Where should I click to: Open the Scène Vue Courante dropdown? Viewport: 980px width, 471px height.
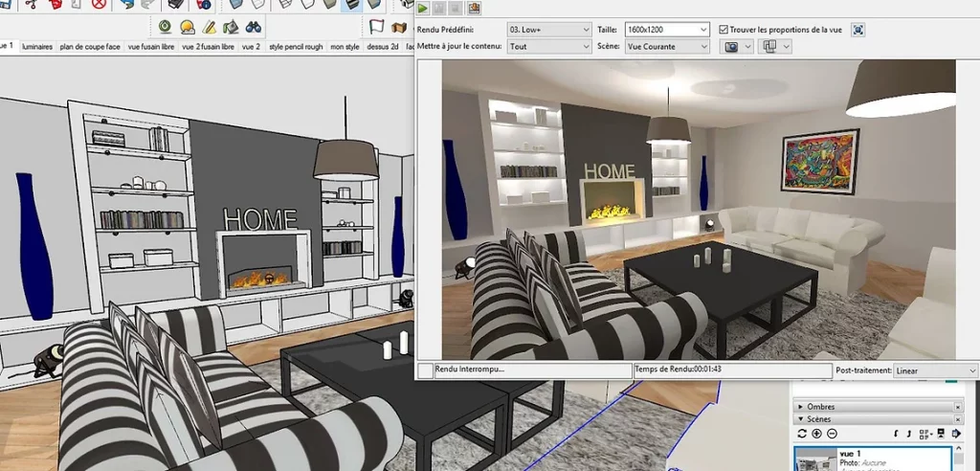667,46
